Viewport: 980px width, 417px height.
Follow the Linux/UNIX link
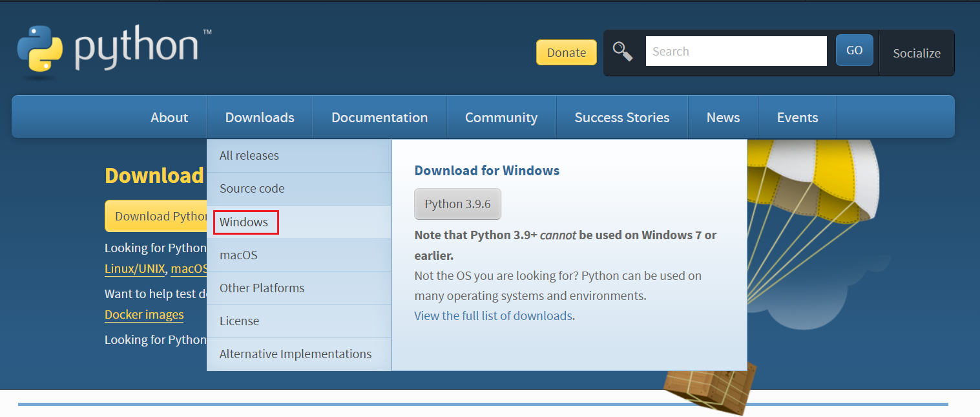click(x=134, y=268)
